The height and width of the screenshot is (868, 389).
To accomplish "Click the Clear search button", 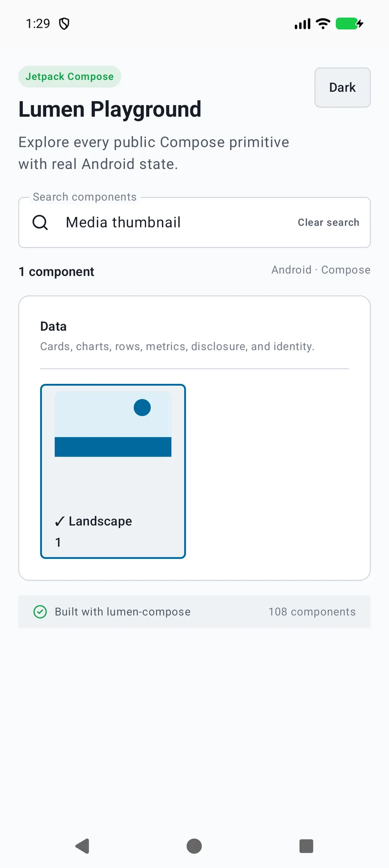I will point(328,223).
